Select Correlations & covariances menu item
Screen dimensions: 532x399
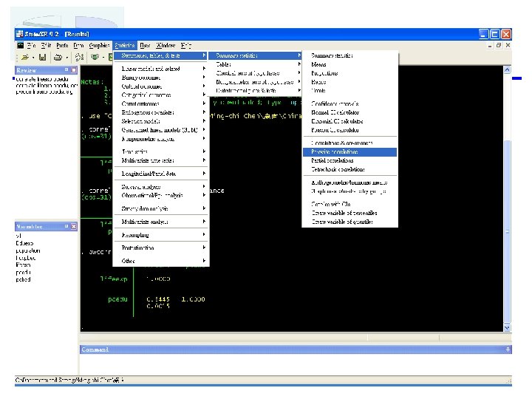point(349,143)
